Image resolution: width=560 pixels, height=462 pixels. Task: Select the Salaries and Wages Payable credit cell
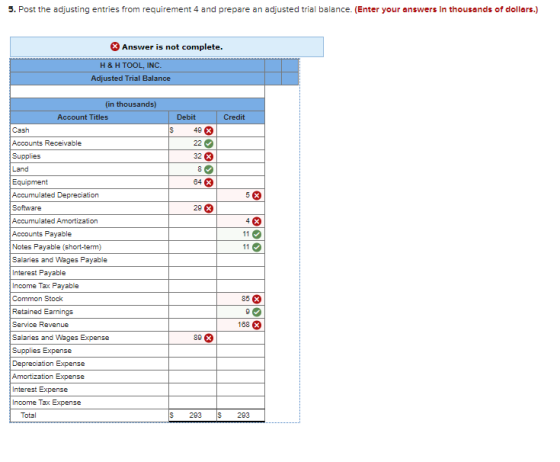pyautogui.click(x=240, y=260)
